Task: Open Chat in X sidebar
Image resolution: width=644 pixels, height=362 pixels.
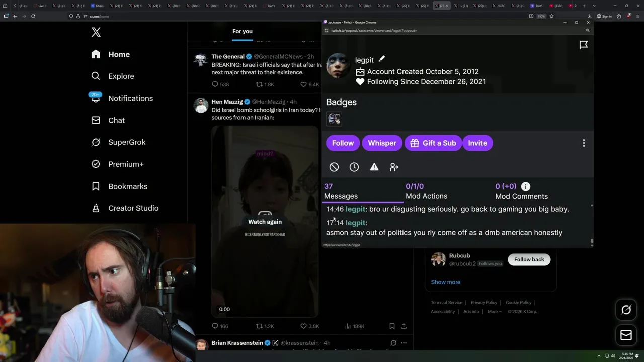Action: pos(108,120)
